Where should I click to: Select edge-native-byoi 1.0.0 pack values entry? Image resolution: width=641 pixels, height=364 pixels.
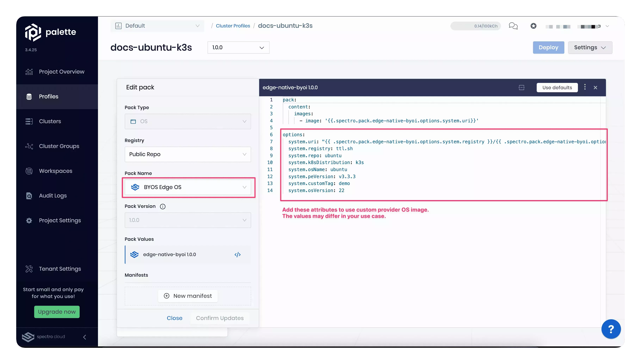click(x=188, y=255)
